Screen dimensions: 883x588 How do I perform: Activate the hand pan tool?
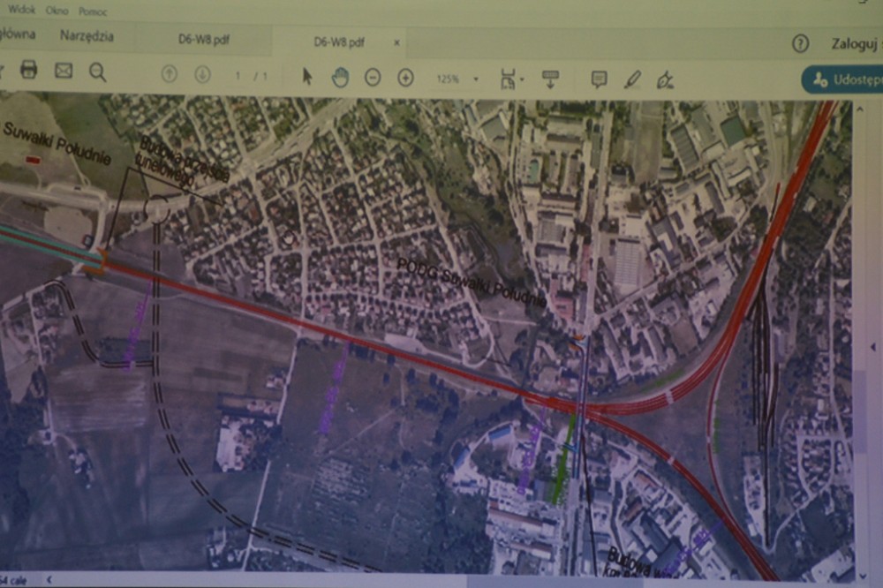click(x=340, y=78)
